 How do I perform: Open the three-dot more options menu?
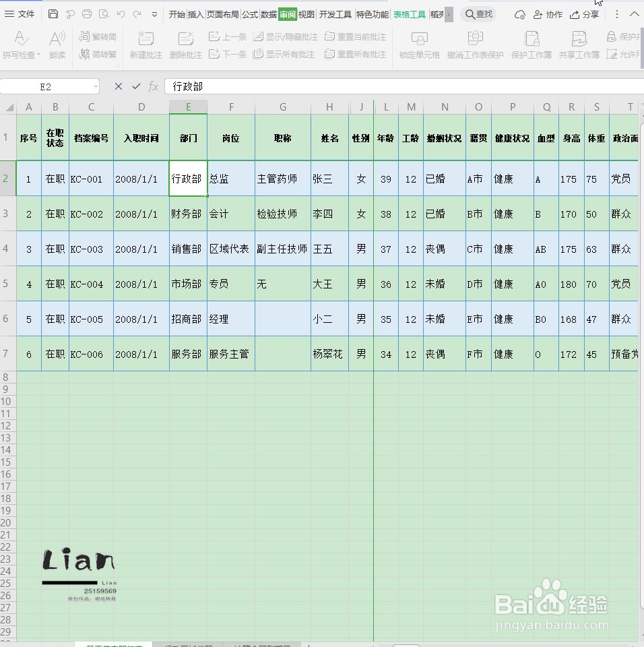pos(617,14)
